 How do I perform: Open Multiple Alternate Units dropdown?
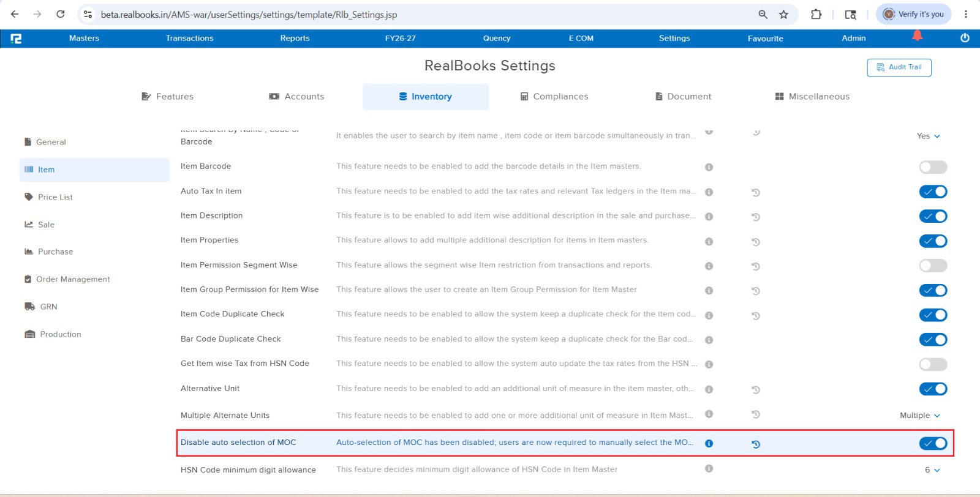pos(920,416)
